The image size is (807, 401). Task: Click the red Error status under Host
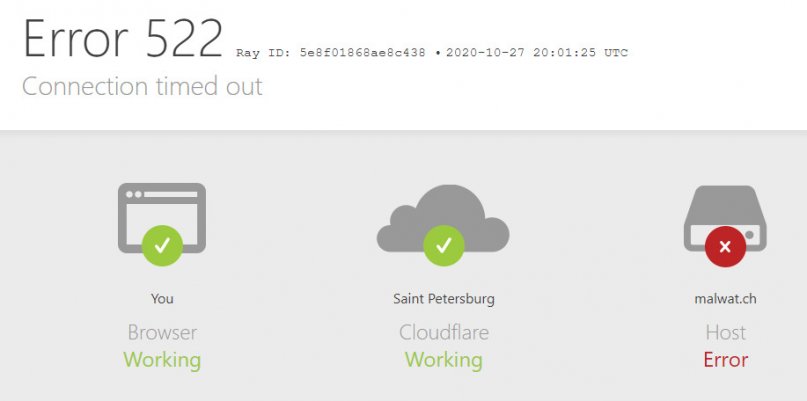point(726,359)
